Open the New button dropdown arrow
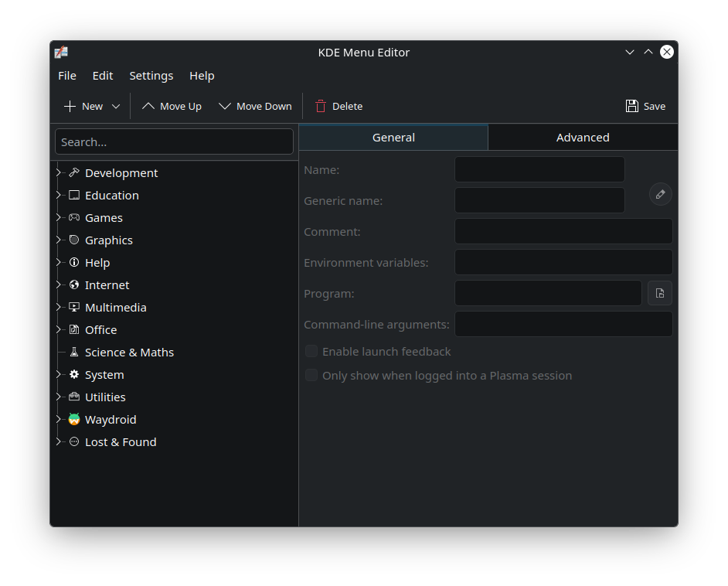This screenshot has height=586, width=728. tap(116, 107)
